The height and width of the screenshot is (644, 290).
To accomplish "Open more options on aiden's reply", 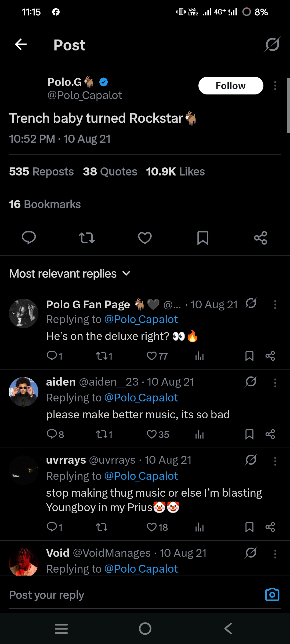I will tap(275, 383).
